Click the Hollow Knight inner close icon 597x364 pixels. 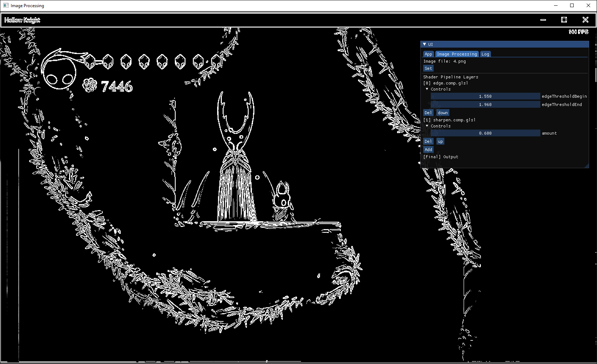tap(586, 20)
